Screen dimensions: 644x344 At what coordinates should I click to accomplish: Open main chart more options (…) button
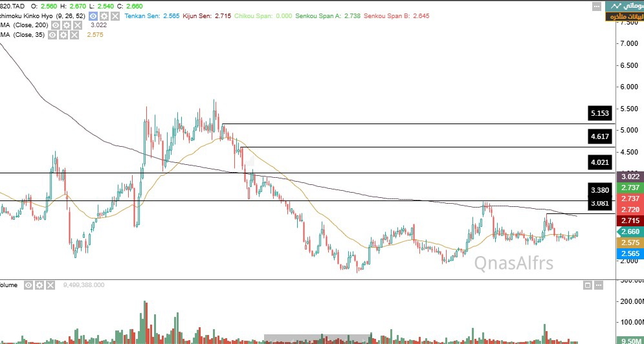pos(597,6)
